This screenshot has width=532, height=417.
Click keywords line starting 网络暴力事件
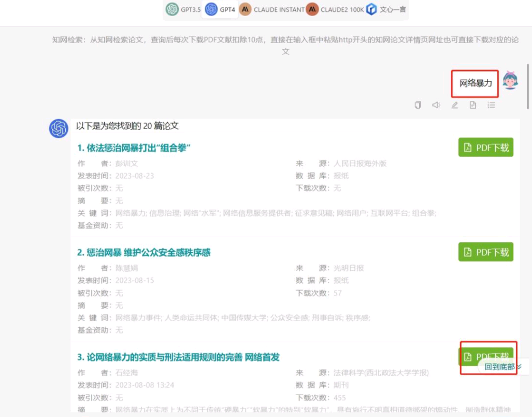tap(242, 318)
